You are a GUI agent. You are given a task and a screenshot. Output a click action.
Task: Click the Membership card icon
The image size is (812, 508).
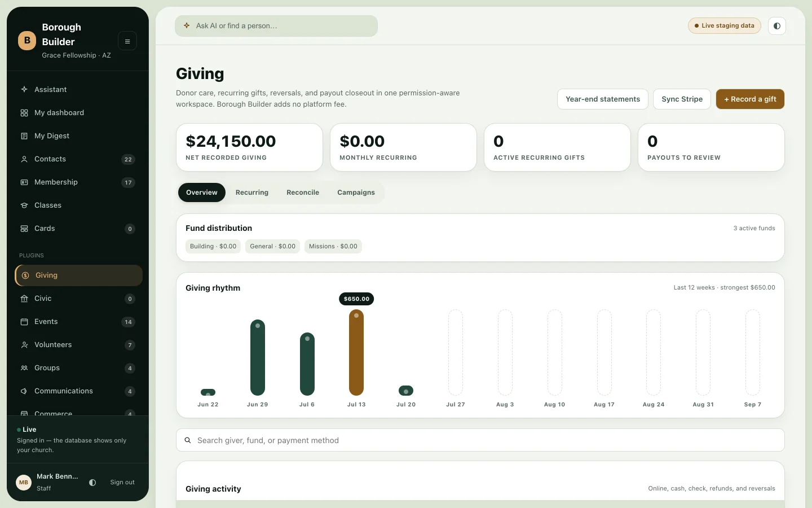[24, 182]
